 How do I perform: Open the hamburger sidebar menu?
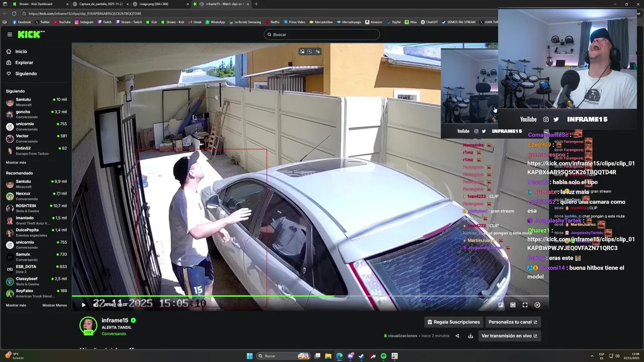click(x=10, y=34)
